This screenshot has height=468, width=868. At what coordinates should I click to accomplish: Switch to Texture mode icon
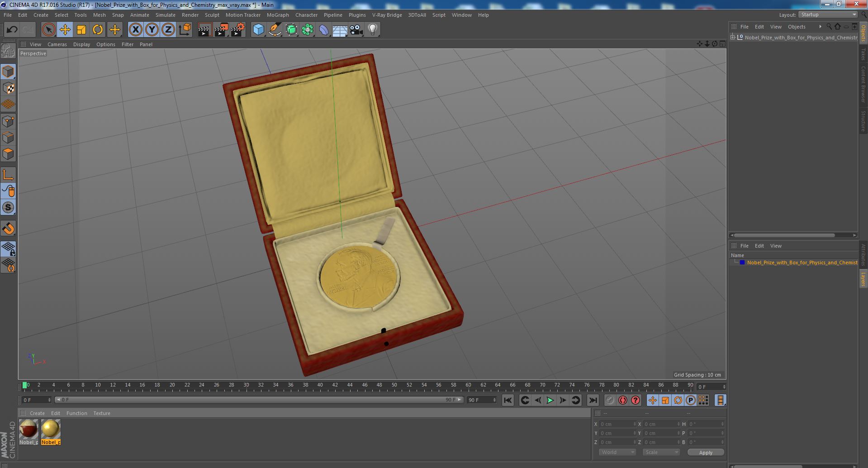pos(8,88)
